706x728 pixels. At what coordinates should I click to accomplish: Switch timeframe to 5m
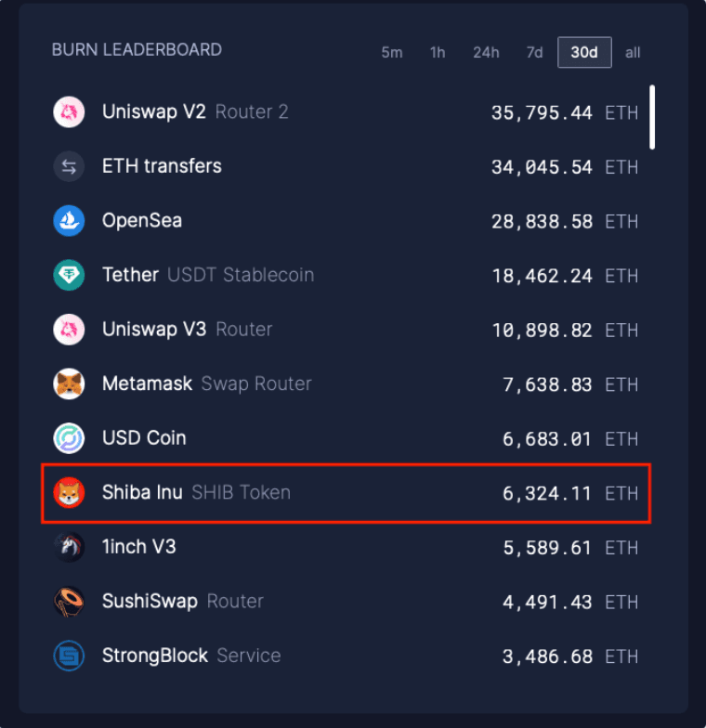point(392,53)
